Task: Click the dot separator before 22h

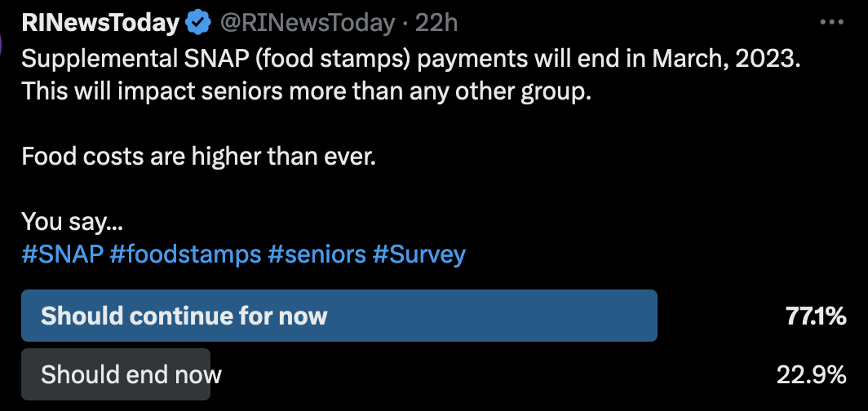Action: (x=405, y=24)
